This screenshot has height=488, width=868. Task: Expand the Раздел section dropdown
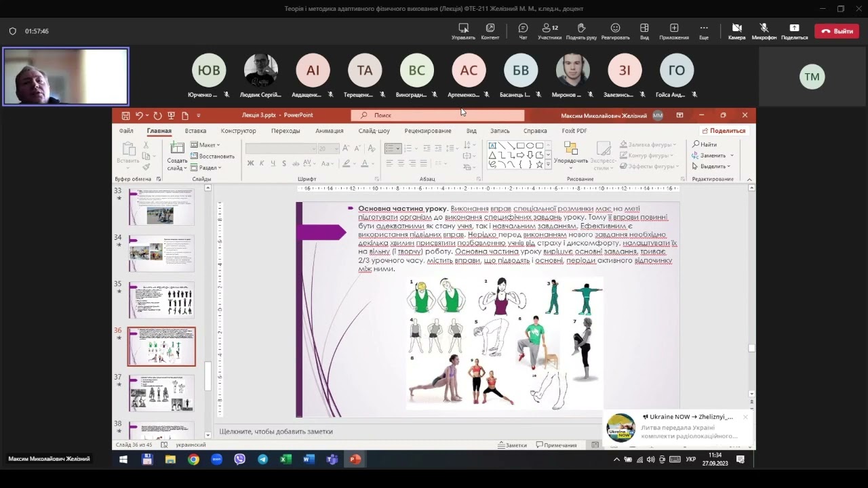tap(205, 167)
